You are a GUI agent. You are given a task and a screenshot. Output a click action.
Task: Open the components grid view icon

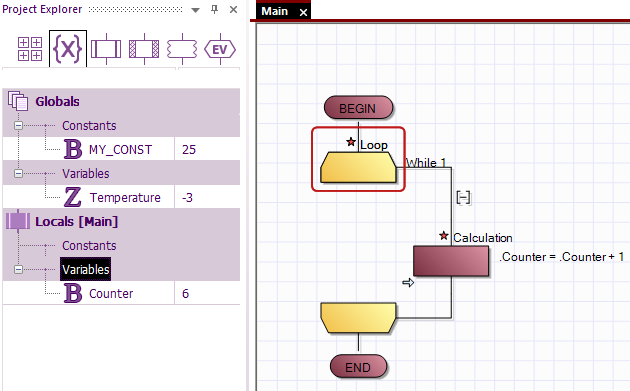pyautogui.click(x=30, y=49)
